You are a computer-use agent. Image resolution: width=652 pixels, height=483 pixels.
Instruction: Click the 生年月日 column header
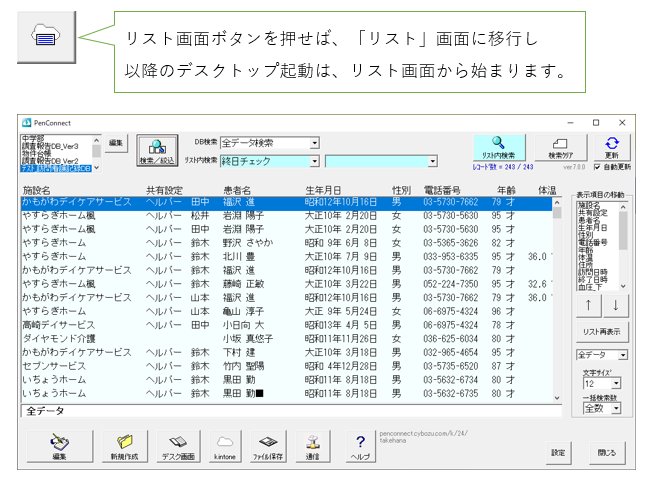click(323, 190)
